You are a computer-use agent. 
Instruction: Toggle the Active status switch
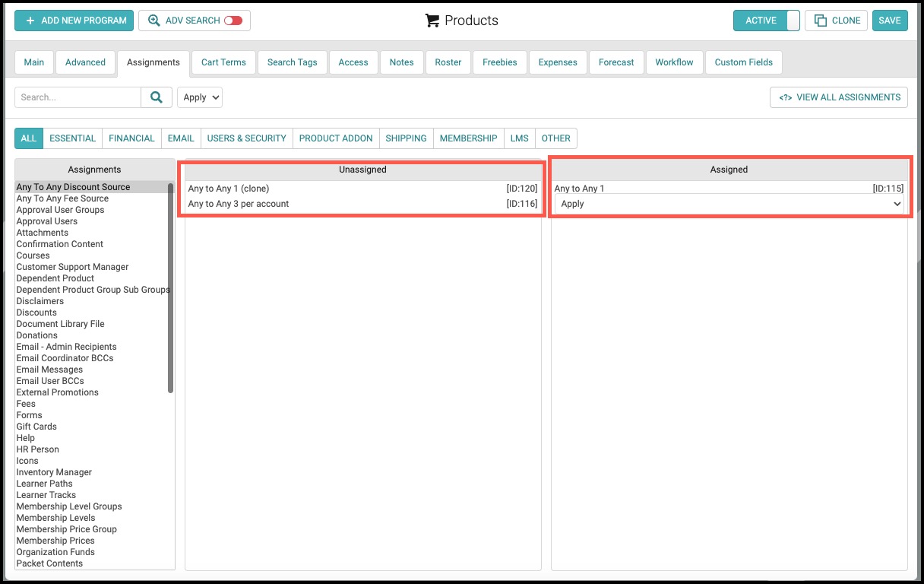[x=767, y=21]
